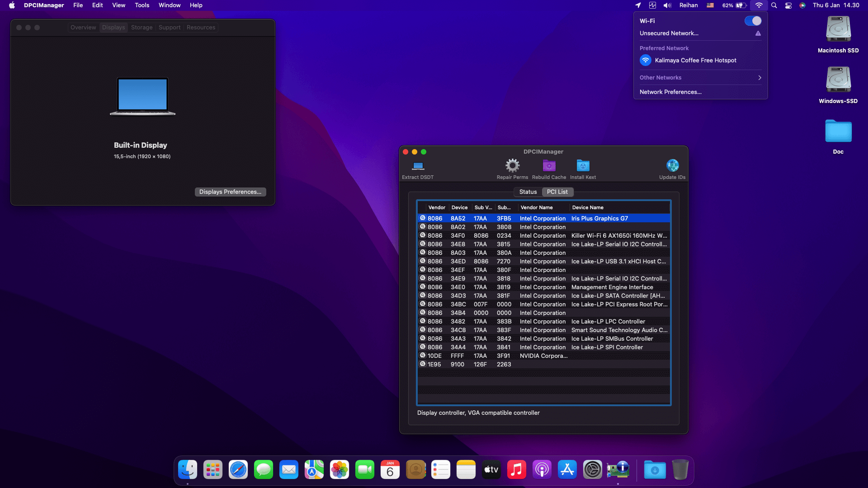Open Podcasts app in the Dock
This screenshot has width=868, height=488.
coord(542,470)
